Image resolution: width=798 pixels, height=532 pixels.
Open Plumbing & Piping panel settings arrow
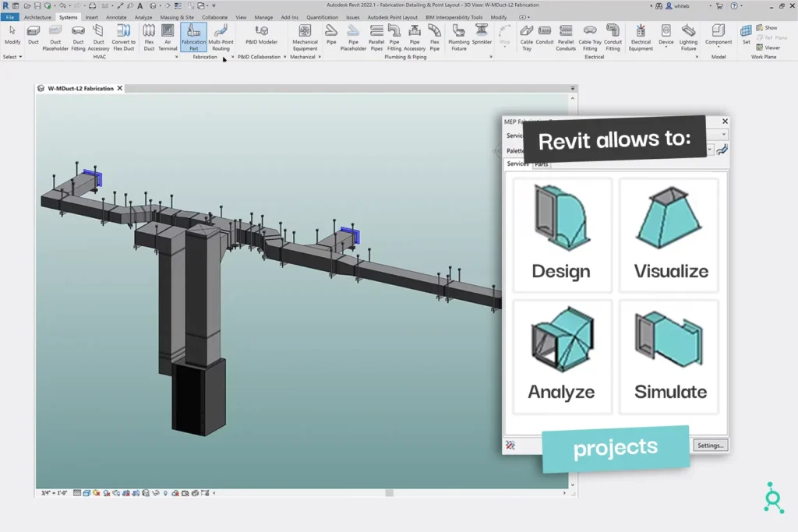click(491, 57)
